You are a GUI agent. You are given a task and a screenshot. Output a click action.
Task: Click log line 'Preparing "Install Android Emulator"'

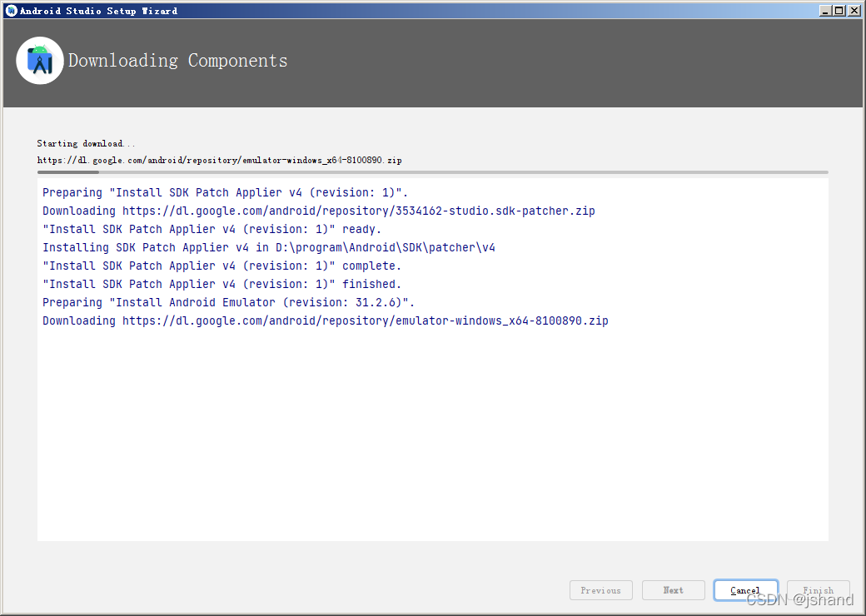coord(229,302)
